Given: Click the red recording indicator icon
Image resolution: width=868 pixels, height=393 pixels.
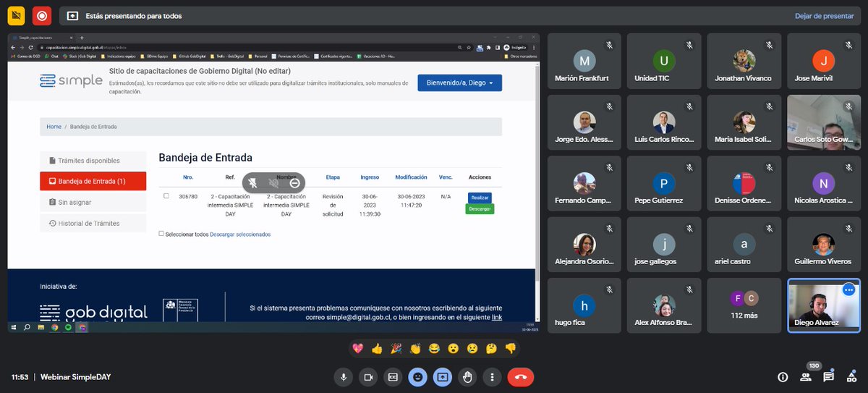Looking at the screenshot, I should [x=42, y=15].
